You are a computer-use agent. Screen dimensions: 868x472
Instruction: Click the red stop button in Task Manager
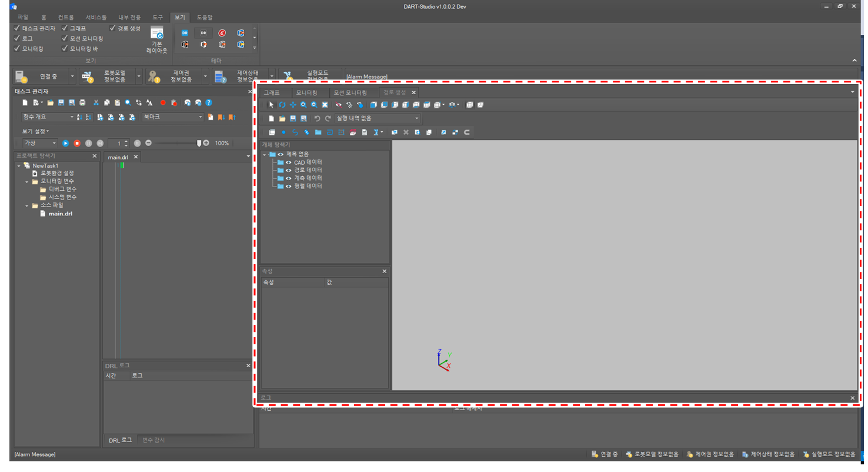pos(77,143)
